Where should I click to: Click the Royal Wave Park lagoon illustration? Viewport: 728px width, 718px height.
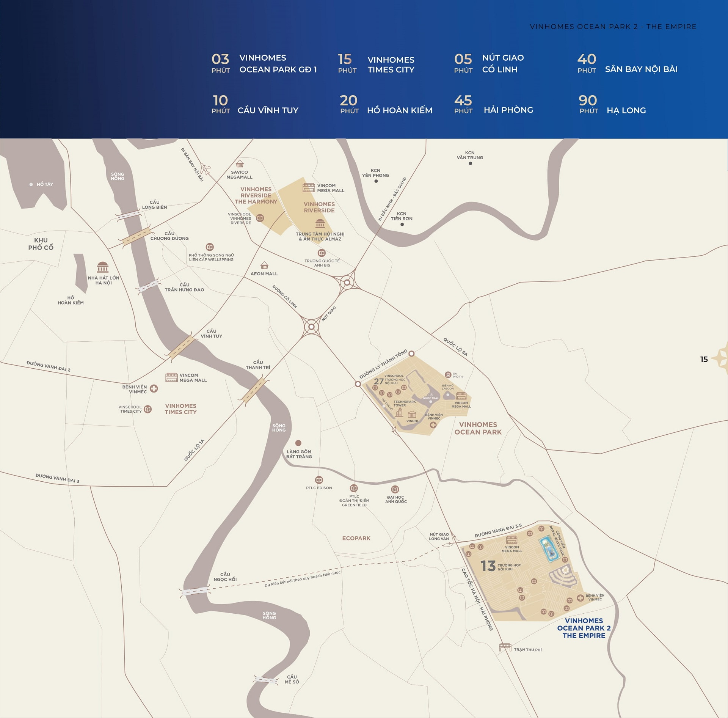coord(550,549)
